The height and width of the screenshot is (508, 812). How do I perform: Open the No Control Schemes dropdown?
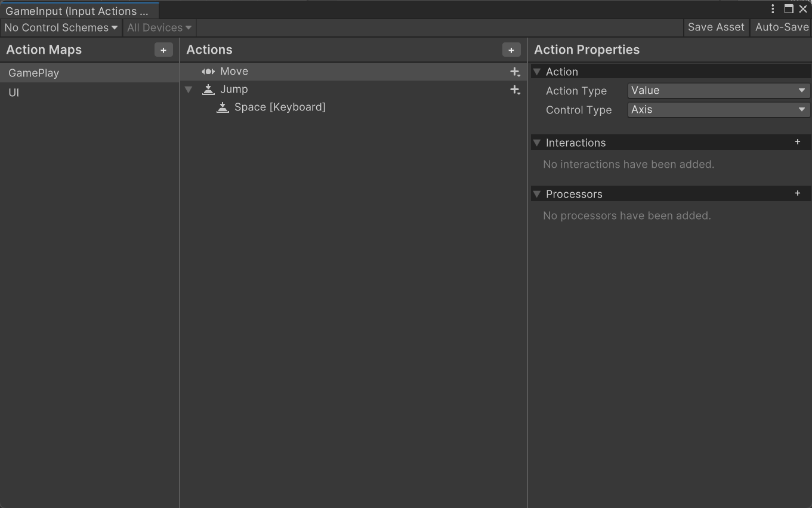(60, 27)
